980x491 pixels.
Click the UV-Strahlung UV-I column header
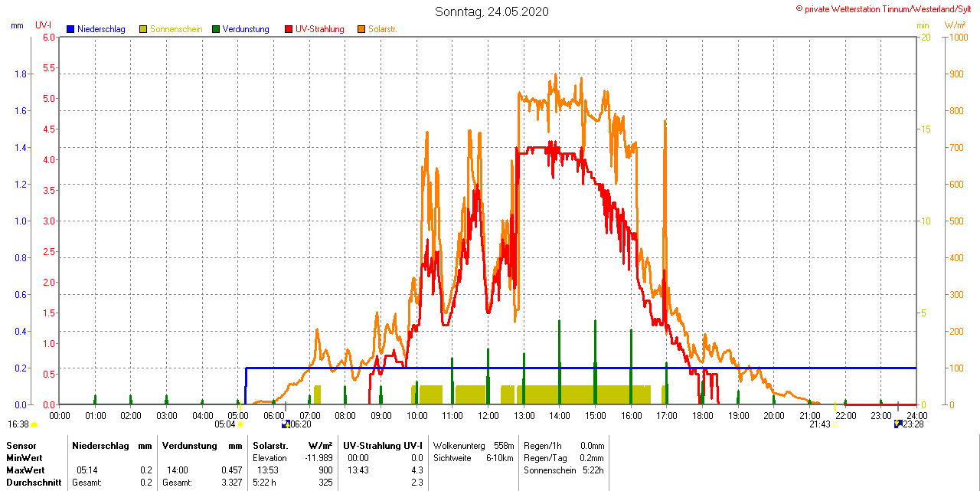[381, 445]
